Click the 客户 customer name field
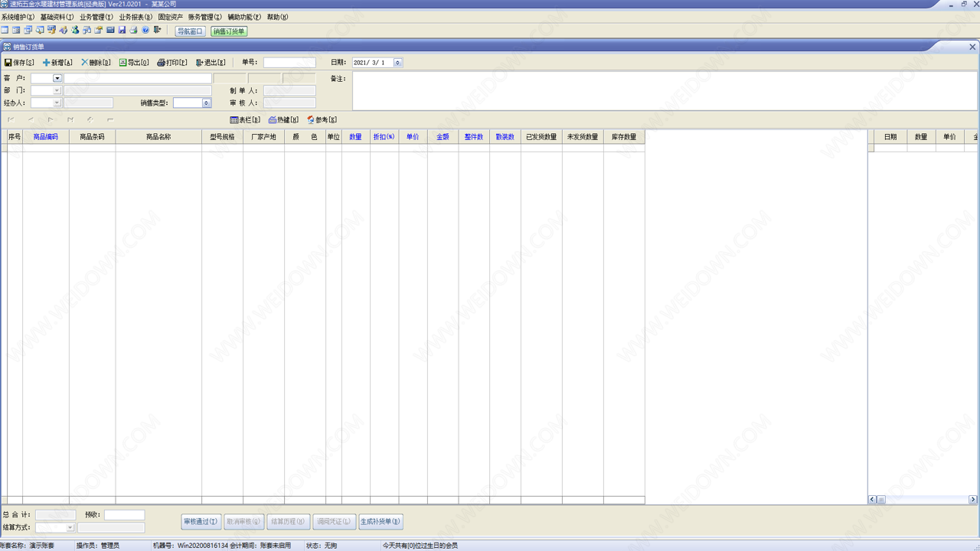 138,78
